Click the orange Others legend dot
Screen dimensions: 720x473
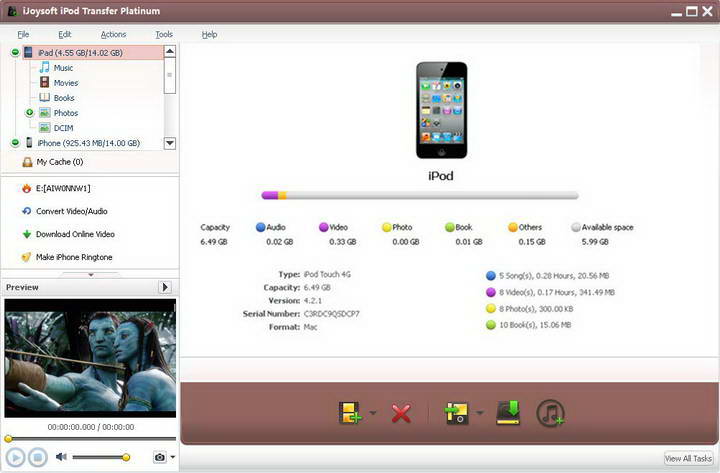coord(513,227)
